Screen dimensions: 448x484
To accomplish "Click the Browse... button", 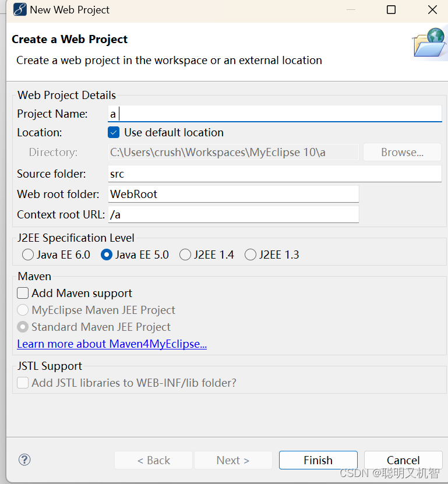I will click(402, 152).
